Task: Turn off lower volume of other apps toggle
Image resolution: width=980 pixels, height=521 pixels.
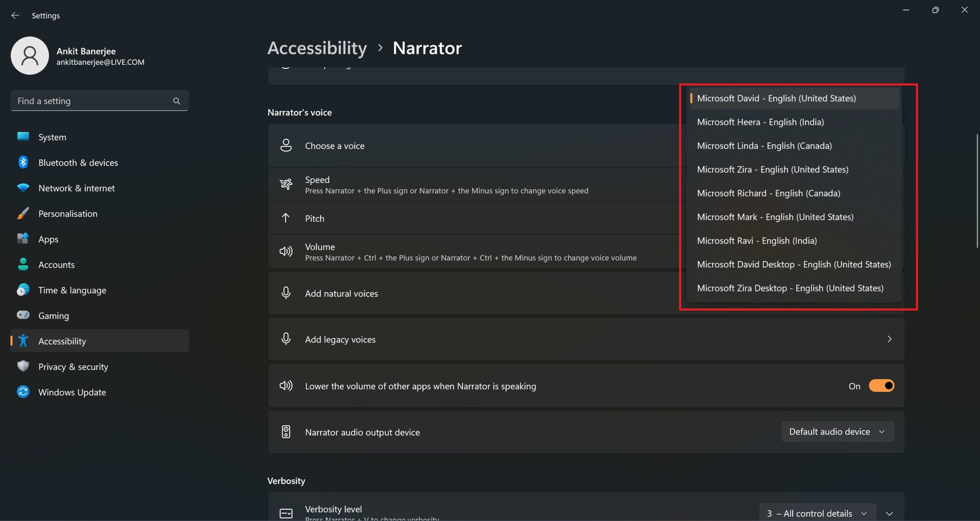Action: click(x=881, y=386)
